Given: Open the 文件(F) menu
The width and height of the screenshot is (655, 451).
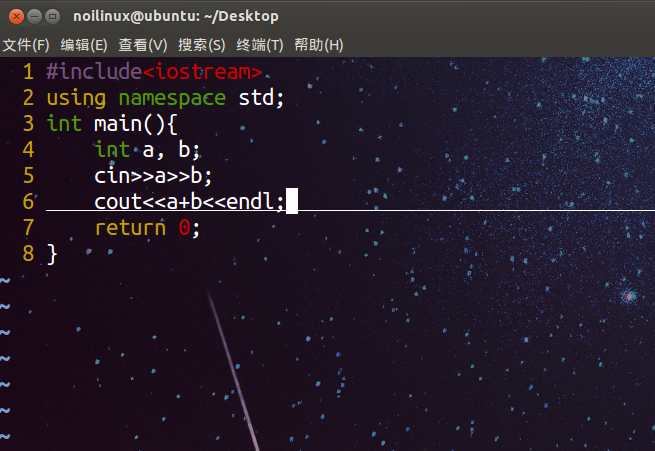Looking at the screenshot, I should [x=26, y=45].
